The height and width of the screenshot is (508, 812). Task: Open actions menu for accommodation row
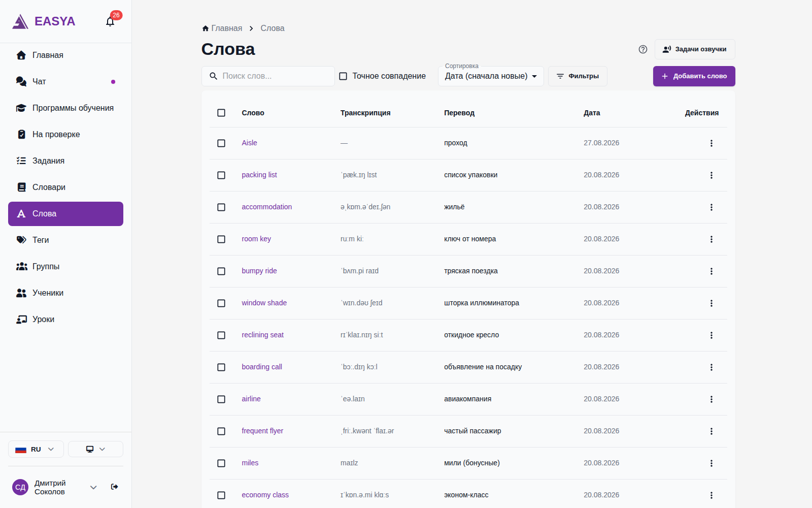712,207
